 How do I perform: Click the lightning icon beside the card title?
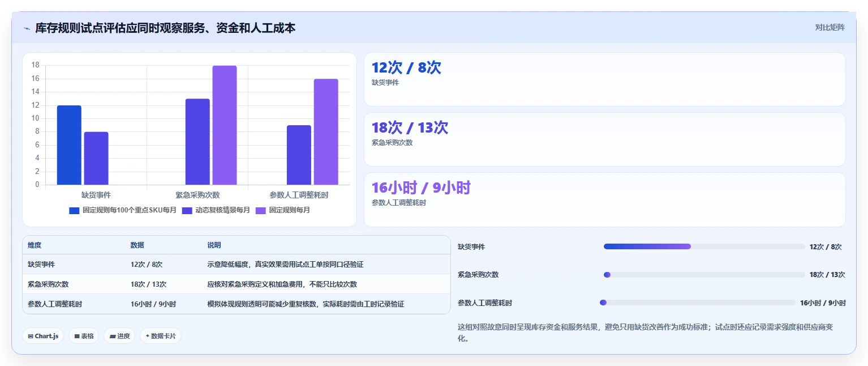pyautogui.click(x=27, y=28)
